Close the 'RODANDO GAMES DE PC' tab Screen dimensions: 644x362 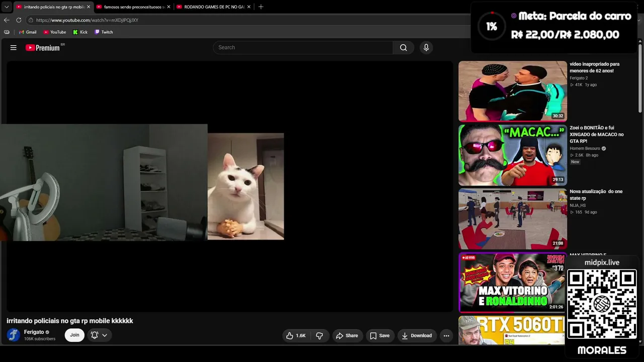point(249,7)
